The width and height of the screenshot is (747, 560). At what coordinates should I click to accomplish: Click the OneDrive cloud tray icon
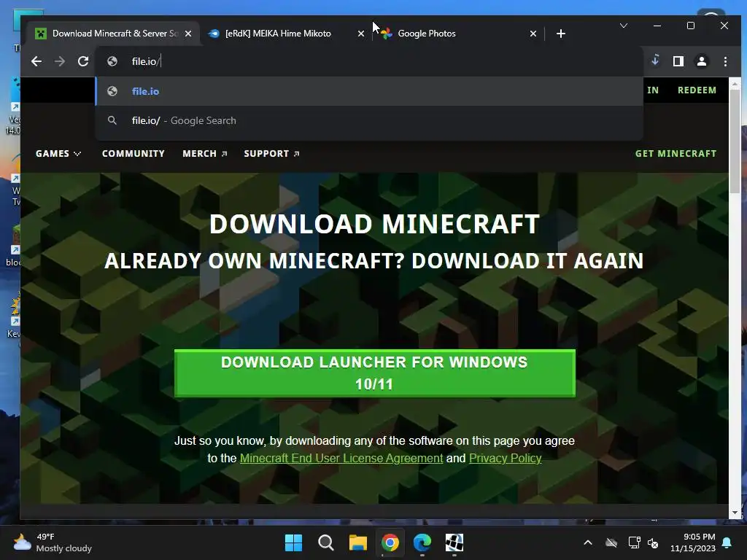click(x=611, y=542)
